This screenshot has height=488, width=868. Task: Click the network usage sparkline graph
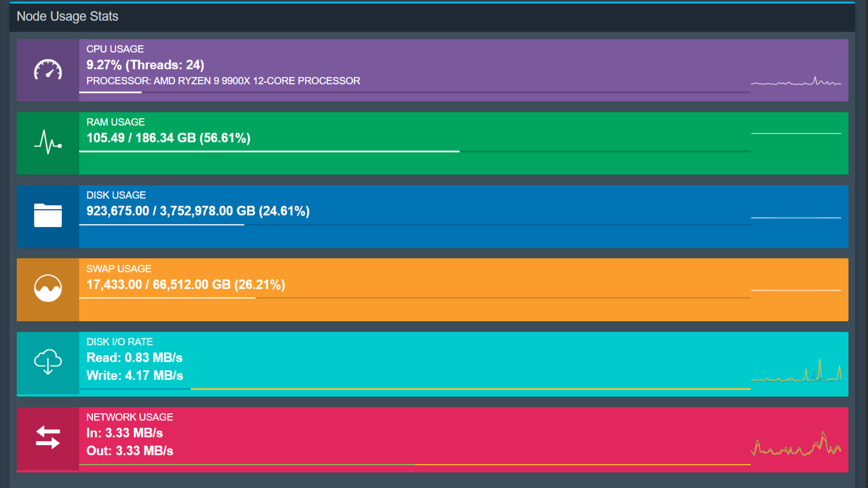click(x=796, y=445)
